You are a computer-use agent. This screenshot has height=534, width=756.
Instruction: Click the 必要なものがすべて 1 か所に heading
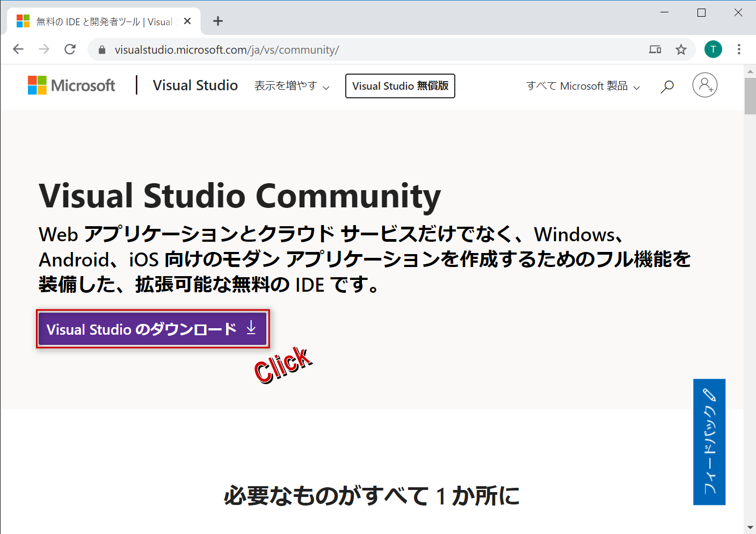(x=372, y=495)
